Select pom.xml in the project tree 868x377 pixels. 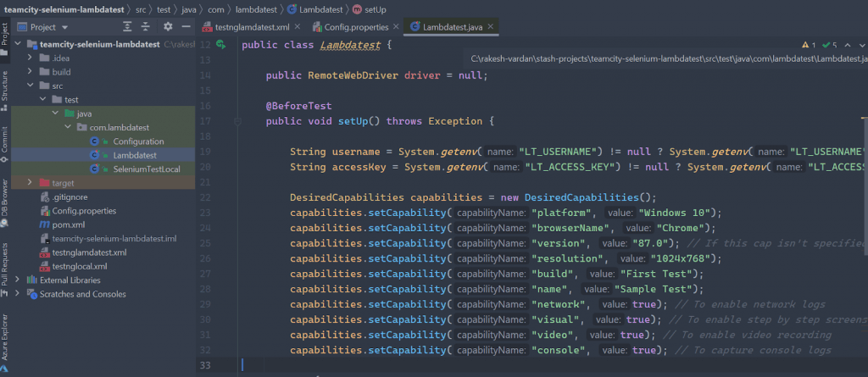coord(68,225)
